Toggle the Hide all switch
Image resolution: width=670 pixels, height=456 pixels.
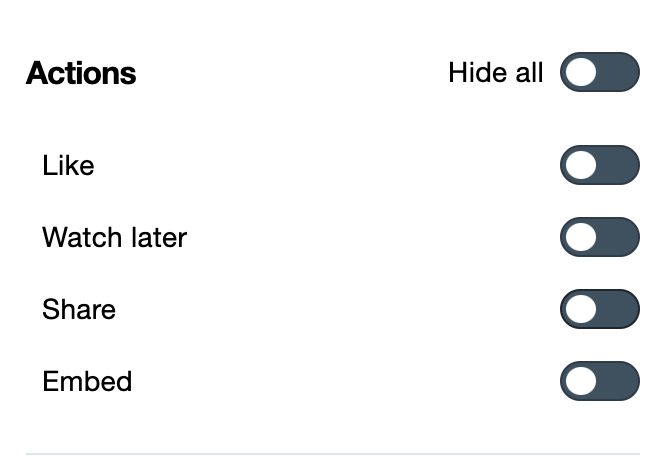click(x=599, y=73)
